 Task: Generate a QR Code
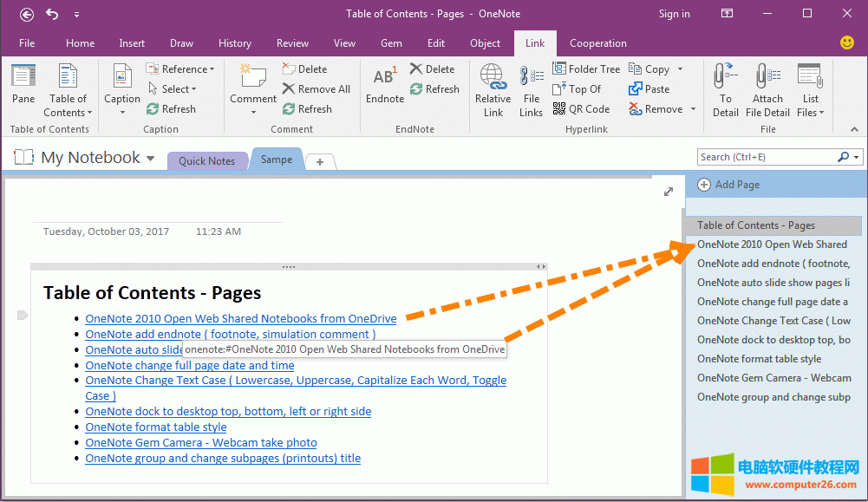(582, 108)
